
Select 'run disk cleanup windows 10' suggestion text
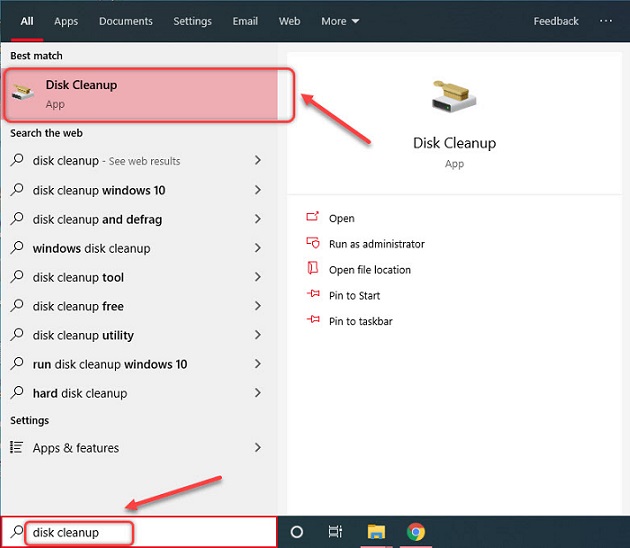point(110,364)
